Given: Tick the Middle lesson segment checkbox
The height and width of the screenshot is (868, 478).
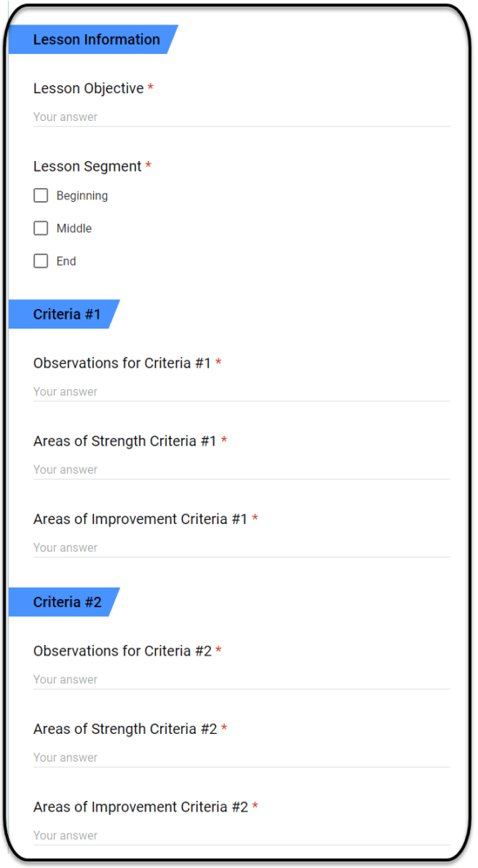Looking at the screenshot, I should [41, 228].
